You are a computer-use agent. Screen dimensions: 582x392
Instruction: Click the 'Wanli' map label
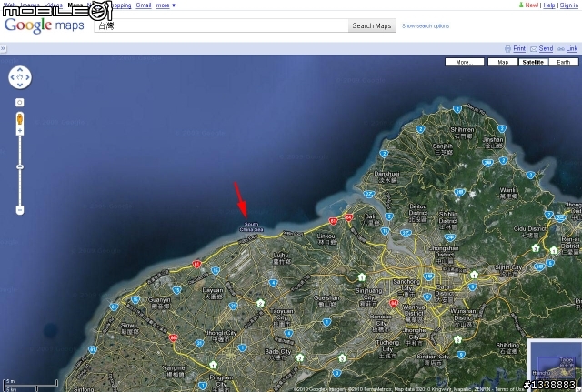click(x=507, y=193)
